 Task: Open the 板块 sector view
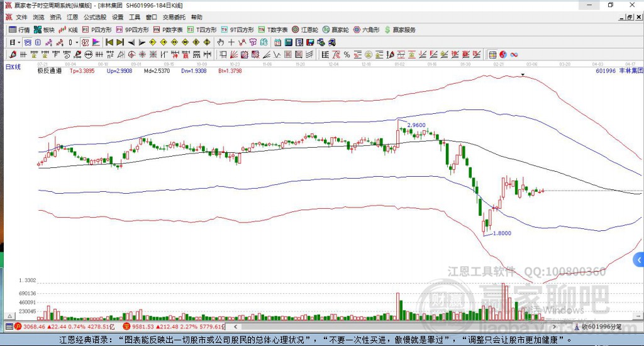click(x=45, y=30)
